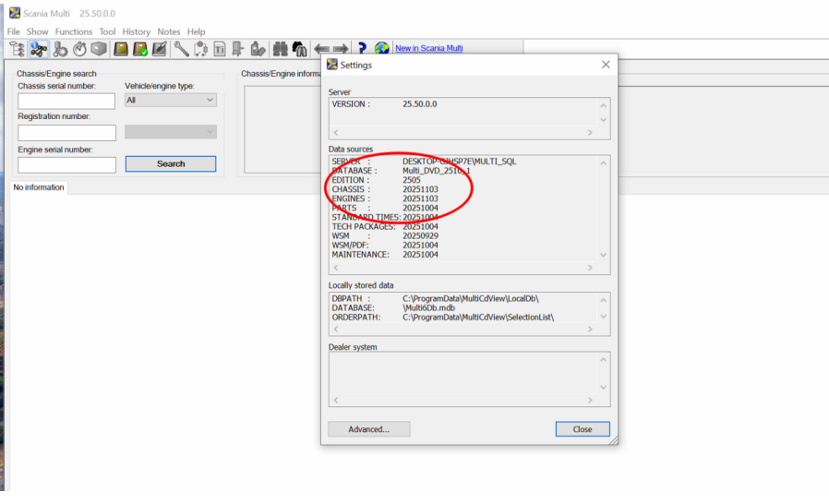Open the Functions menu
The height and width of the screenshot is (504, 829).
(74, 31)
